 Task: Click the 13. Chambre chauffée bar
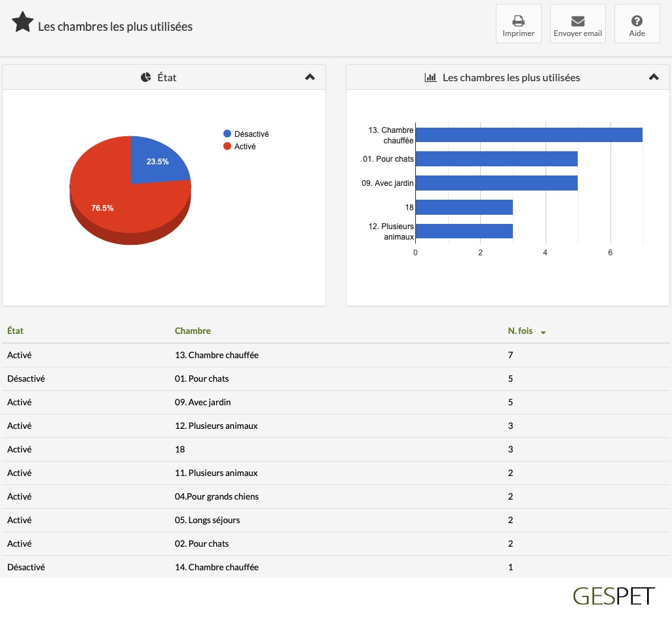click(529, 135)
